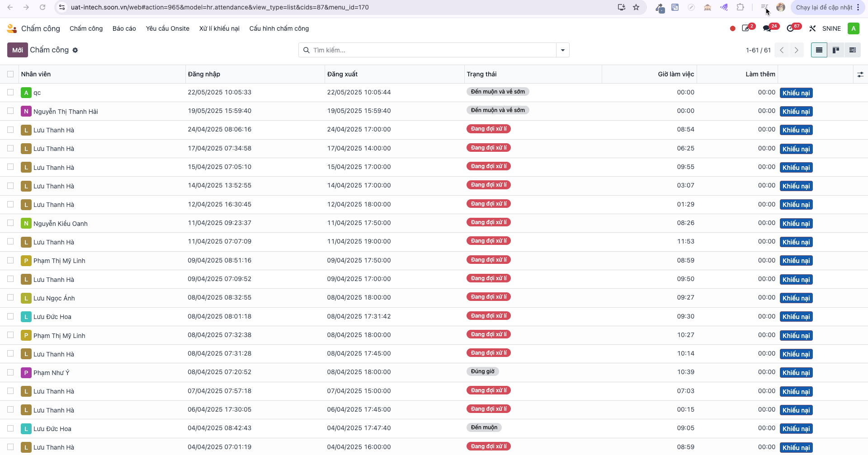Switch to the third view icon in the view switcher
The height and width of the screenshot is (455, 868).
coord(853,50)
